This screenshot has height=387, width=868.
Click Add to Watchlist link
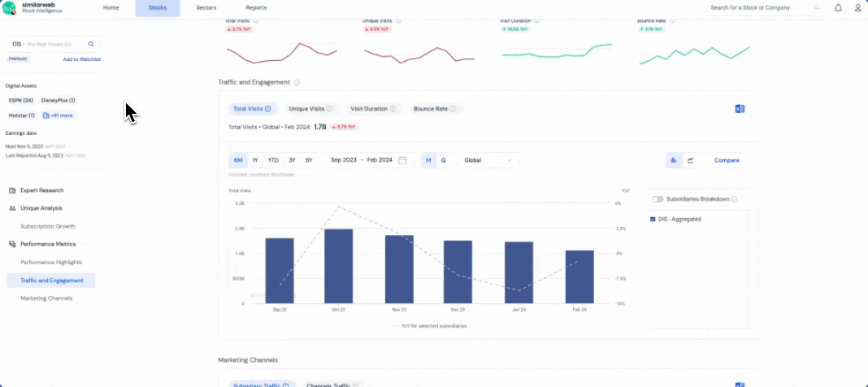pyautogui.click(x=81, y=59)
